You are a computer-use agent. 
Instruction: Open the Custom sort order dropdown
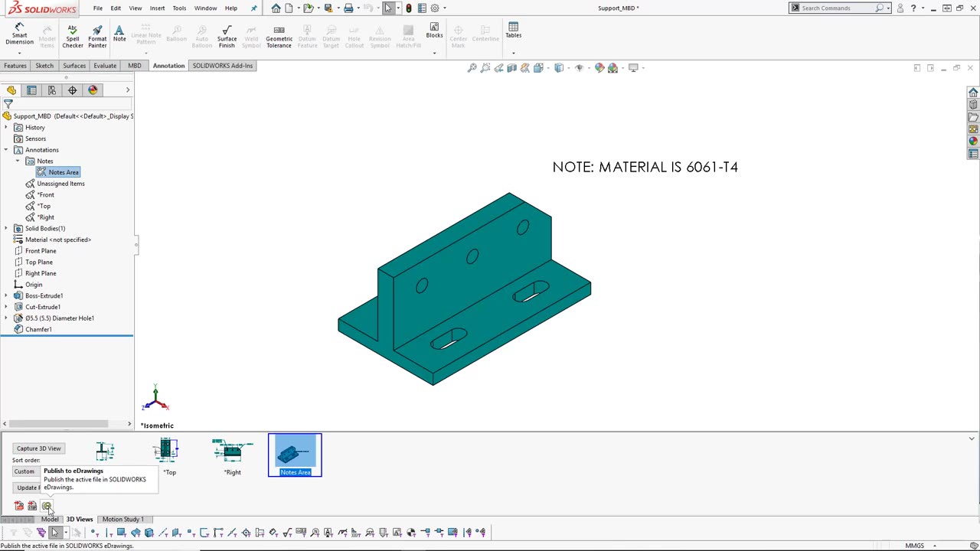(24, 471)
